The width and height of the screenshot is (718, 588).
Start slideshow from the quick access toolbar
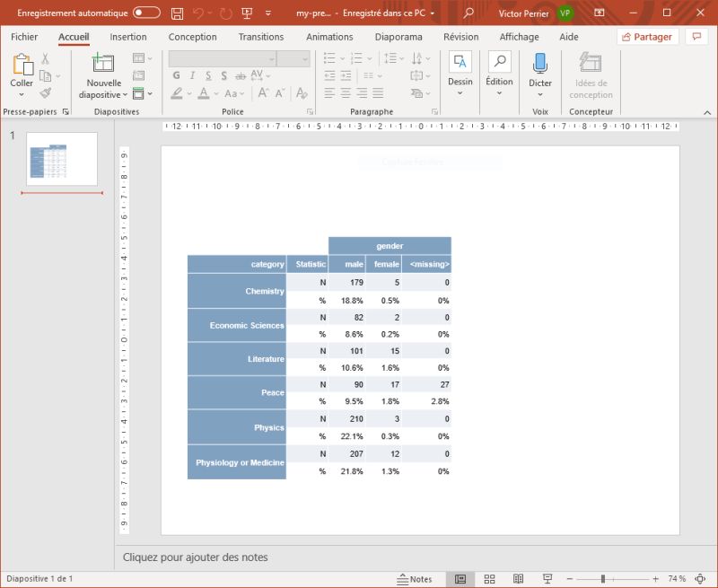coord(247,13)
